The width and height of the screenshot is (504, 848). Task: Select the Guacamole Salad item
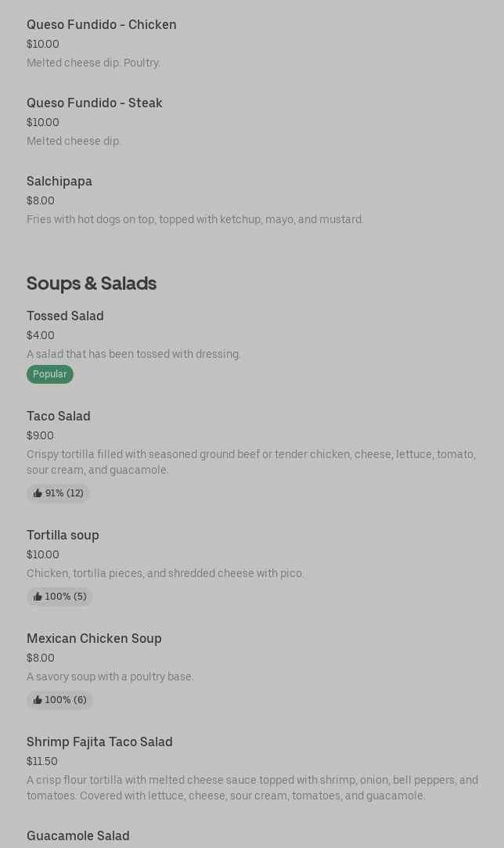pyautogui.click(x=78, y=836)
